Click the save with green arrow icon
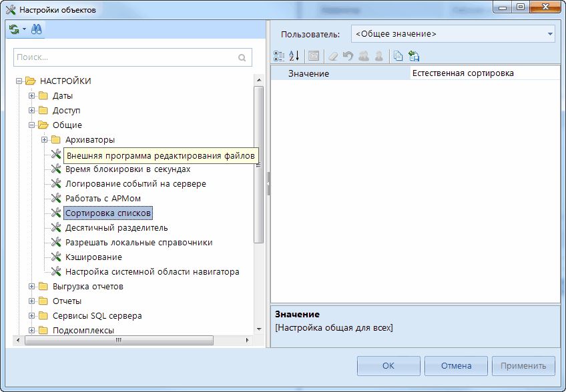The width and height of the screenshot is (566, 392). (414, 56)
